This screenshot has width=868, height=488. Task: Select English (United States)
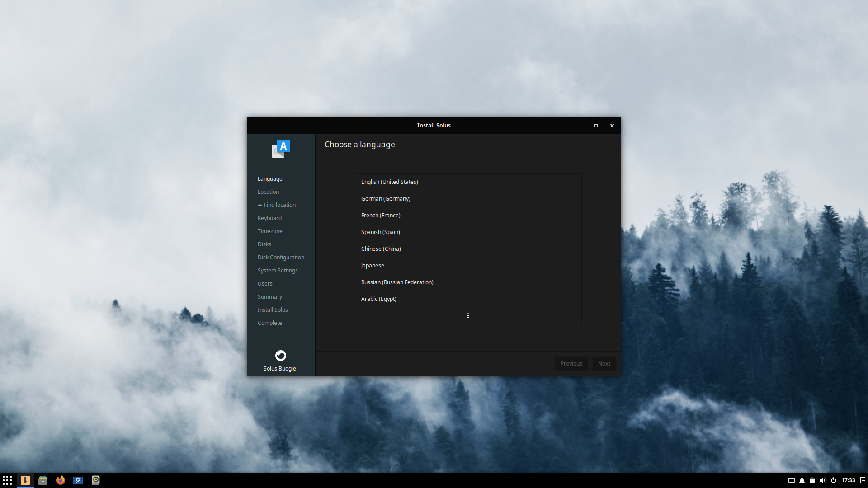pyautogui.click(x=468, y=182)
